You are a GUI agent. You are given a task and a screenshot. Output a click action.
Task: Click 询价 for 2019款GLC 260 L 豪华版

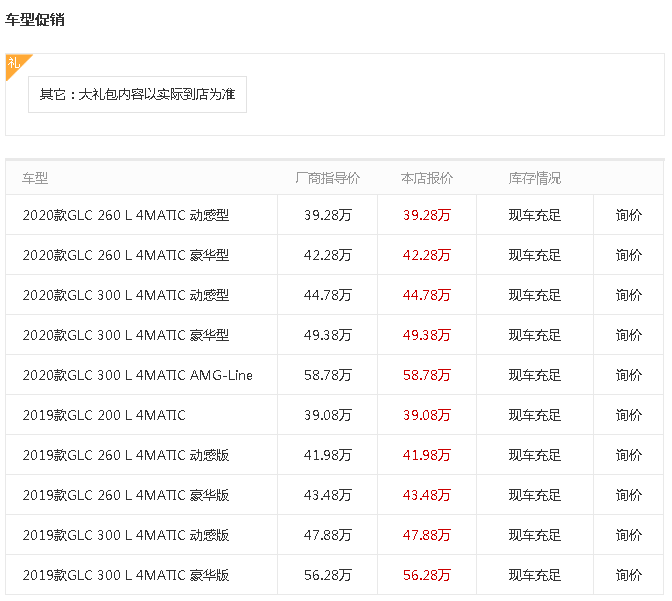pyautogui.click(x=629, y=495)
